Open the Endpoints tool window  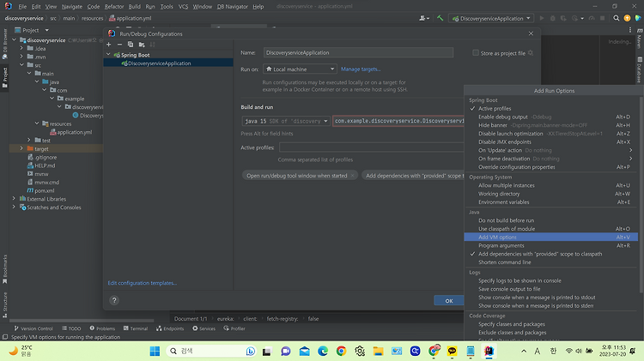click(170, 328)
